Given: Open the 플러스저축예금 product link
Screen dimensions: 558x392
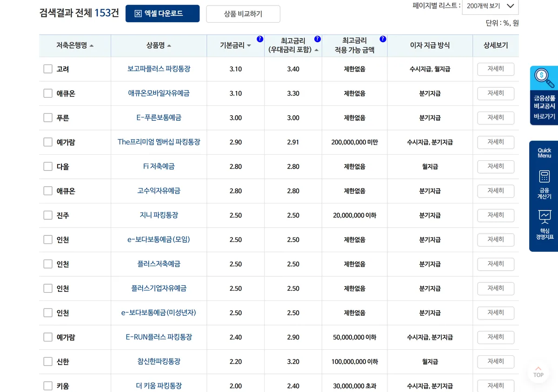Looking at the screenshot, I should point(159,264).
